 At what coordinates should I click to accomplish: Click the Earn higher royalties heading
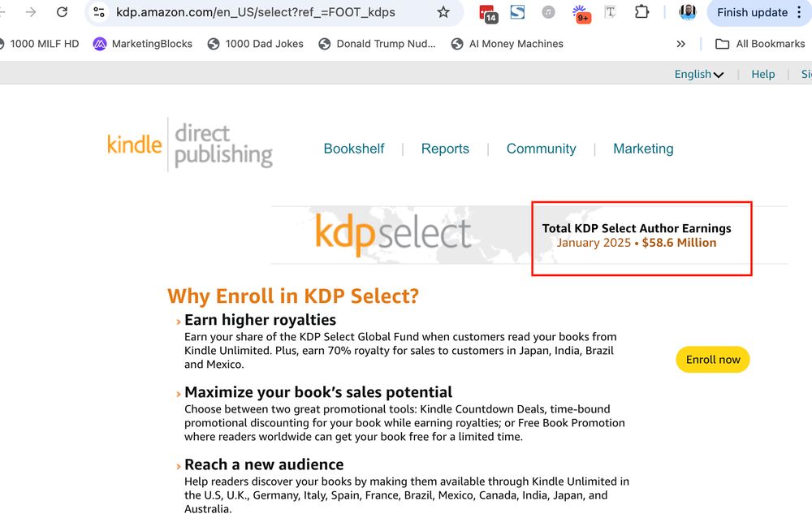(x=260, y=320)
